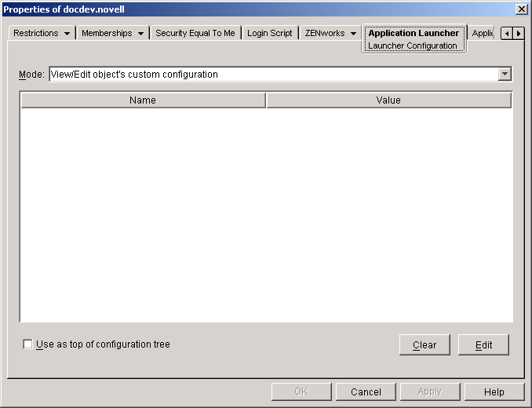This screenshot has height=408, width=532.
Task: Open the partially visible Applic tab
Action: click(483, 33)
